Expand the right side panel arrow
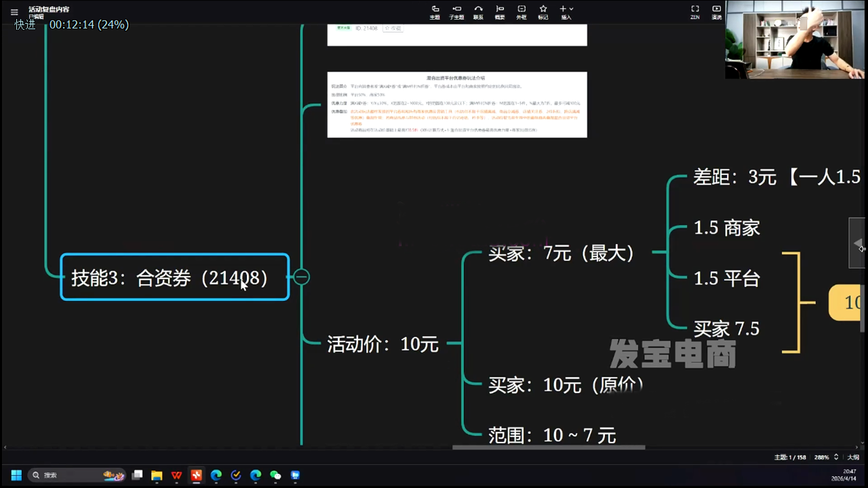 click(857, 243)
